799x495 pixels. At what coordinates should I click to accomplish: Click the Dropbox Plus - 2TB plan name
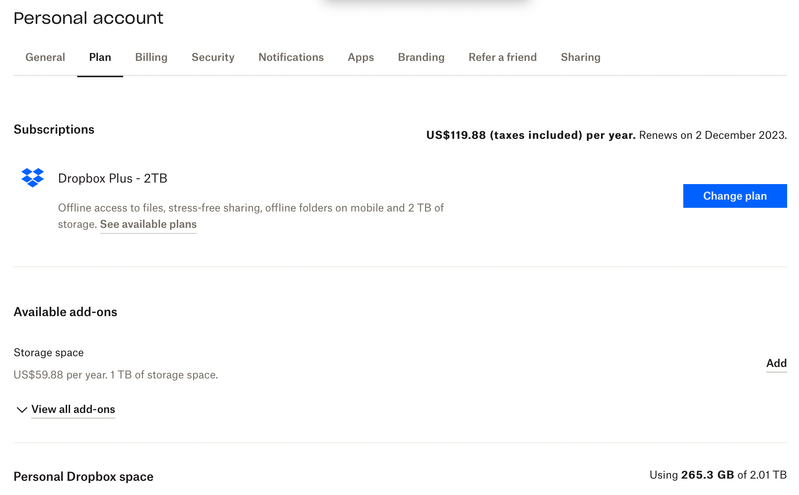pyautogui.click(x=113, y=179)
